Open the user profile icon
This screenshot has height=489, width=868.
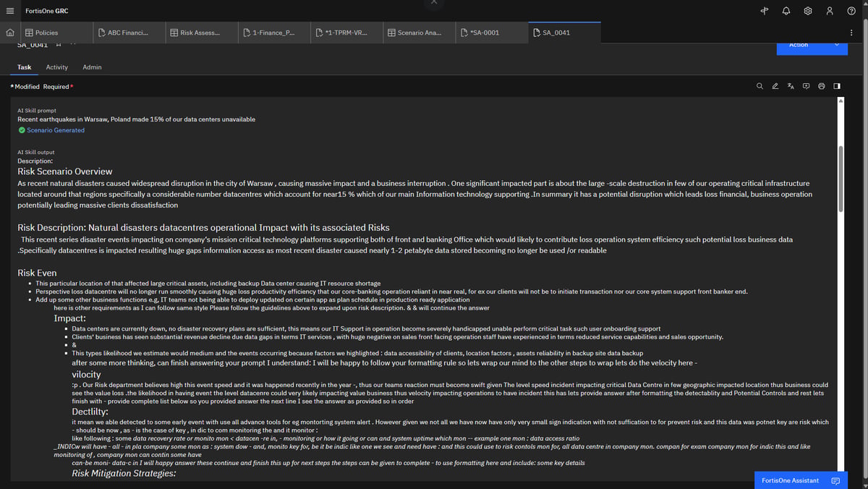click(x=830, y=12)
